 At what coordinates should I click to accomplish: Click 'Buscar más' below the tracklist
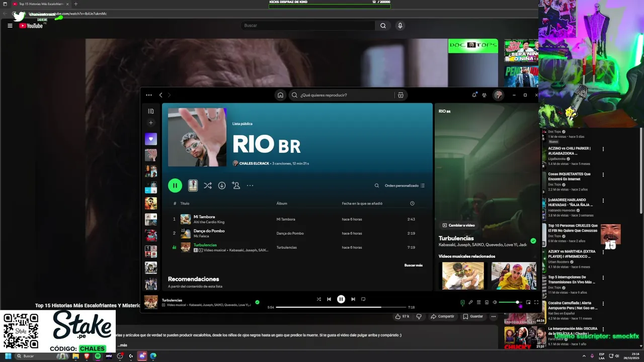(414, 265)
